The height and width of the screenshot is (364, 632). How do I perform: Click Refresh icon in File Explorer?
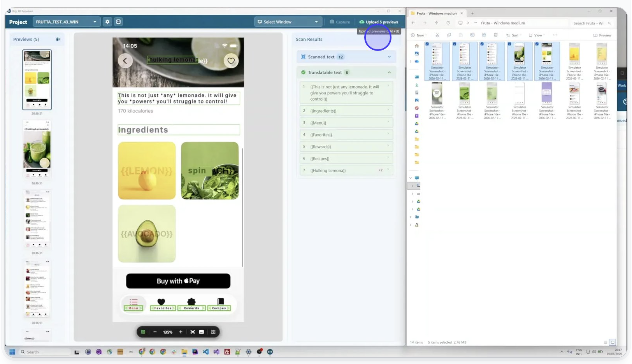coord(448,23)
